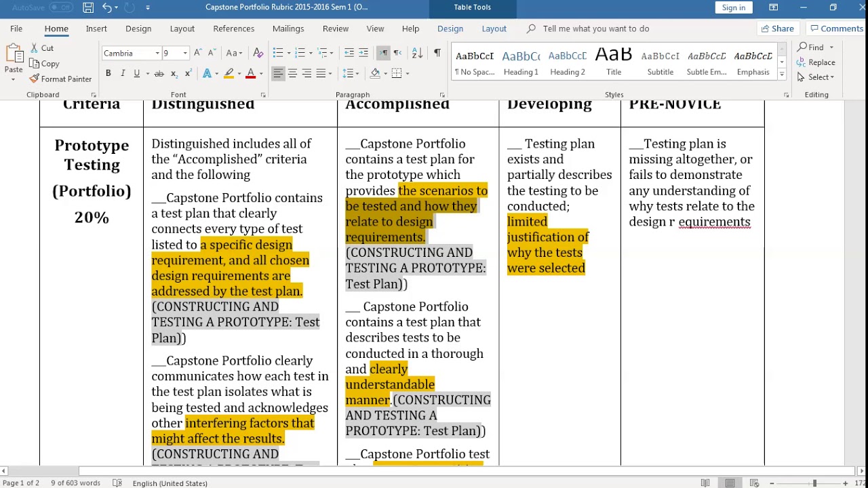Open Table Tools Layout tab
Screen dimensions: 868x488
494,28
